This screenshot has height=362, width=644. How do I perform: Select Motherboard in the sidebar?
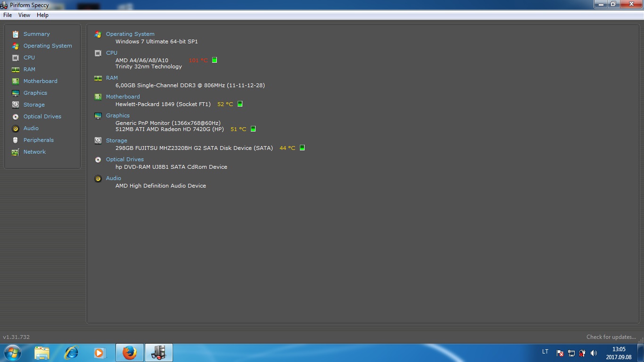[x=41, y=81]
